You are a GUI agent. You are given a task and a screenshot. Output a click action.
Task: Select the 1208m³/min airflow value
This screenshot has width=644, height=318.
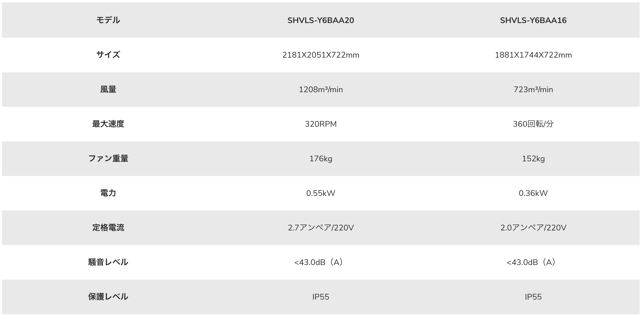click(x=321, y=90)
